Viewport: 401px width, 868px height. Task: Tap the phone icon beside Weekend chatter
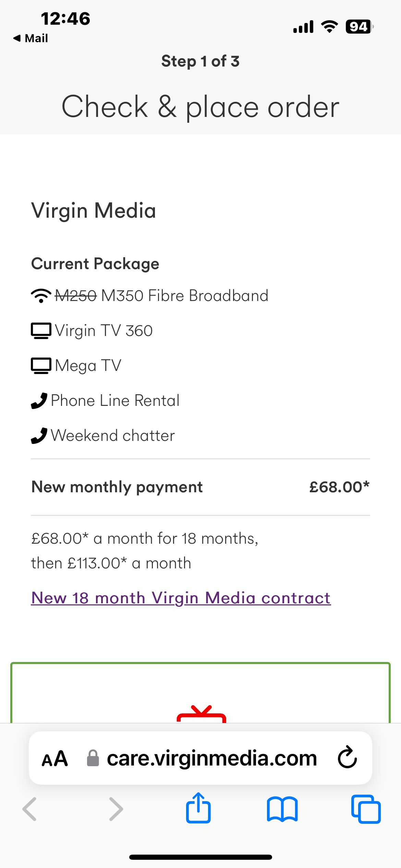click(x=39, y=436)
